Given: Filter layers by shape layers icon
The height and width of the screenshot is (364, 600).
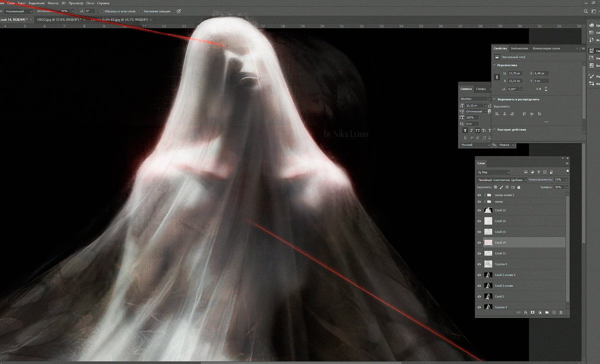Looking at the screenshot, I should [545, 172].
